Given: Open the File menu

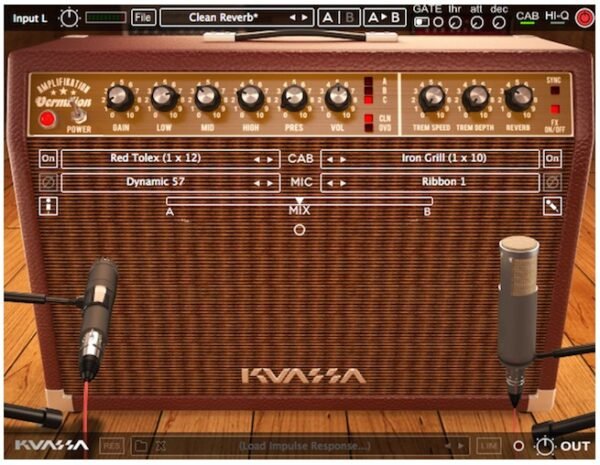Looking at the screenshot, I should (143, 18).
